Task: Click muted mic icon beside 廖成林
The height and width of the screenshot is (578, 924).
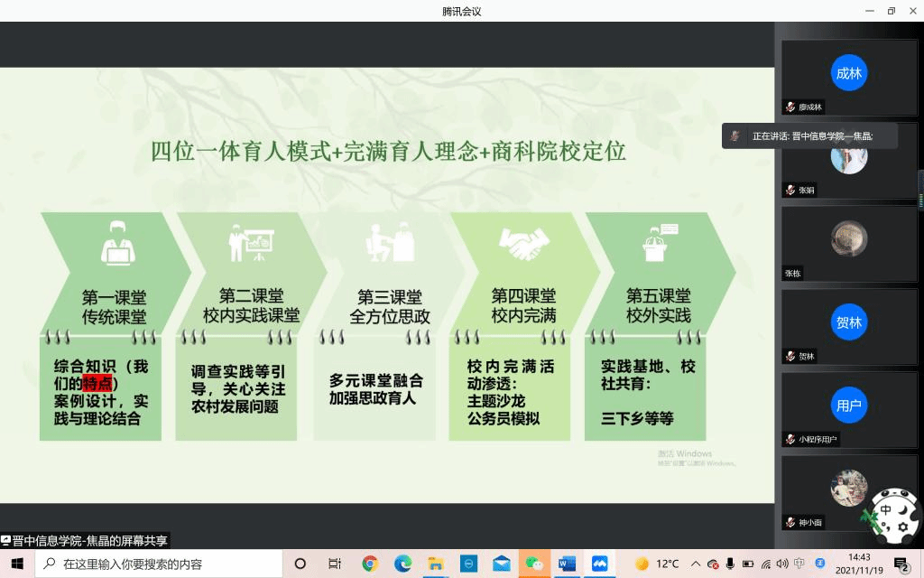Action: 790,107
